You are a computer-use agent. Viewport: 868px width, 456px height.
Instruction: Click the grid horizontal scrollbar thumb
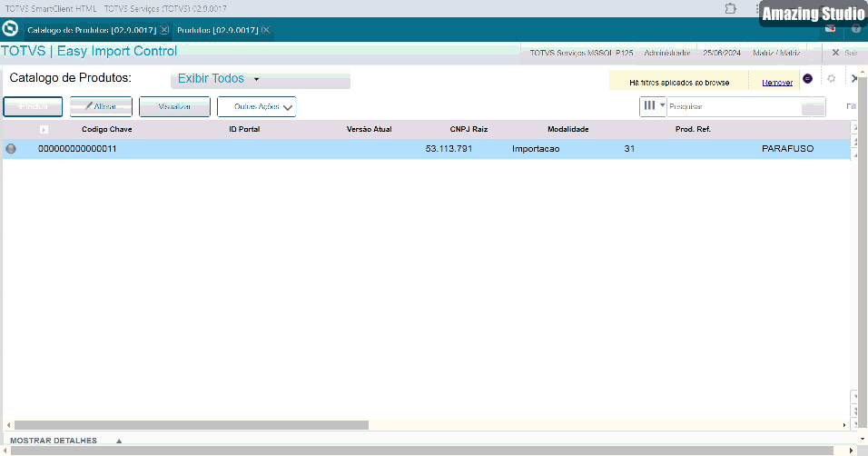(x=191, y=425)
